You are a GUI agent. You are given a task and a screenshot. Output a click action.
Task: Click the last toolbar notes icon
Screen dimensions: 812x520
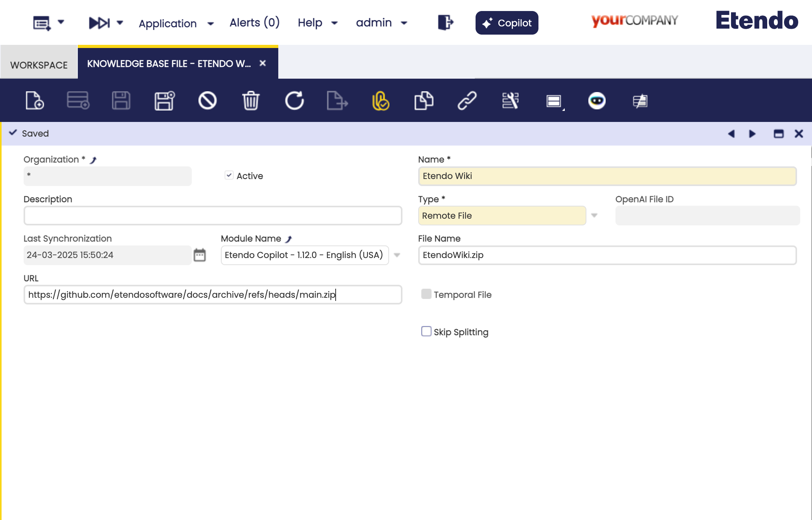(x=640, y=101)
